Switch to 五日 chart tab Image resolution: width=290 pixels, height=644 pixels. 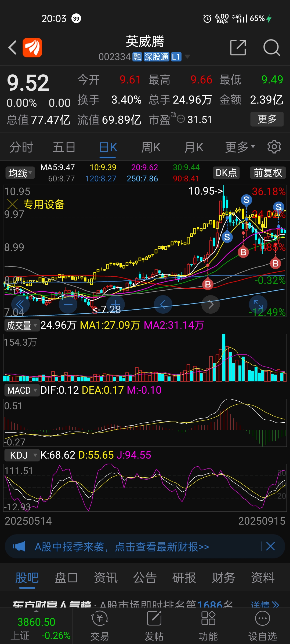point(64,147)
